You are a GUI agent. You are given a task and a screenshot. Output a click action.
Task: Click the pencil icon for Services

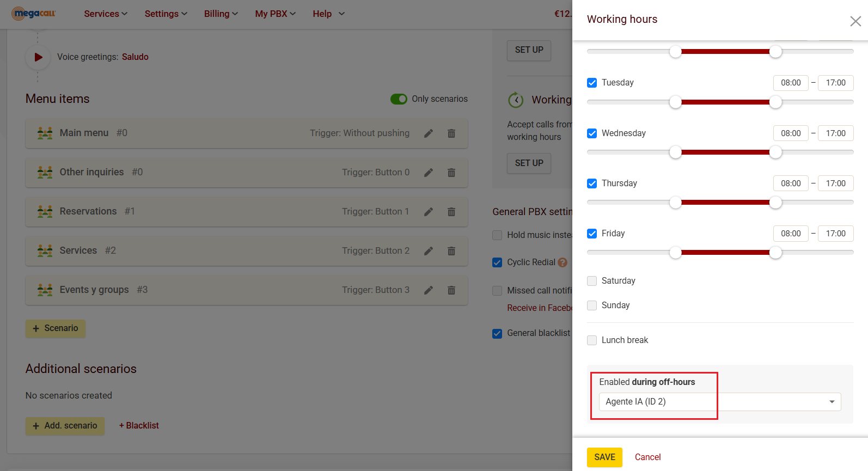tap(429, 251)
